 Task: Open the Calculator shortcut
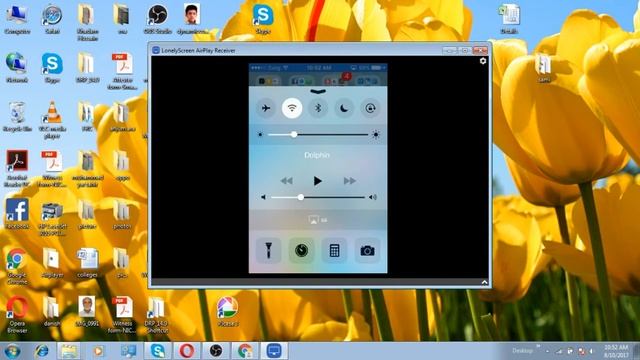[x=334, y=250]
